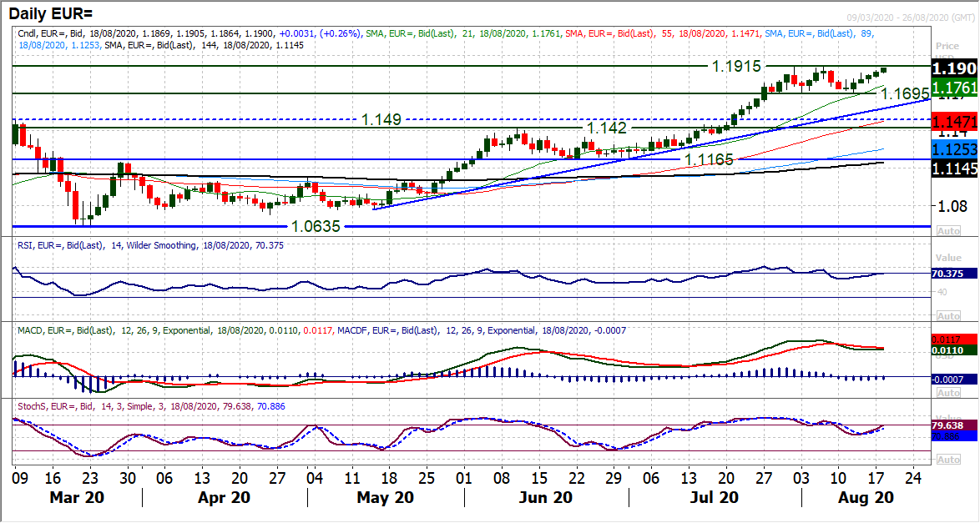Select the blue 1.1253 SMA price tag
This screenshot has width=980, height=523.
pos(955,150)
